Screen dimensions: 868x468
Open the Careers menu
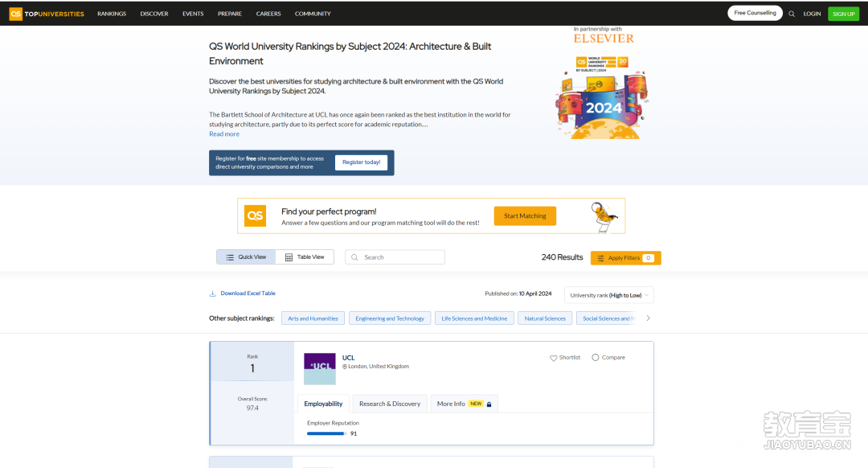[268, 14]
